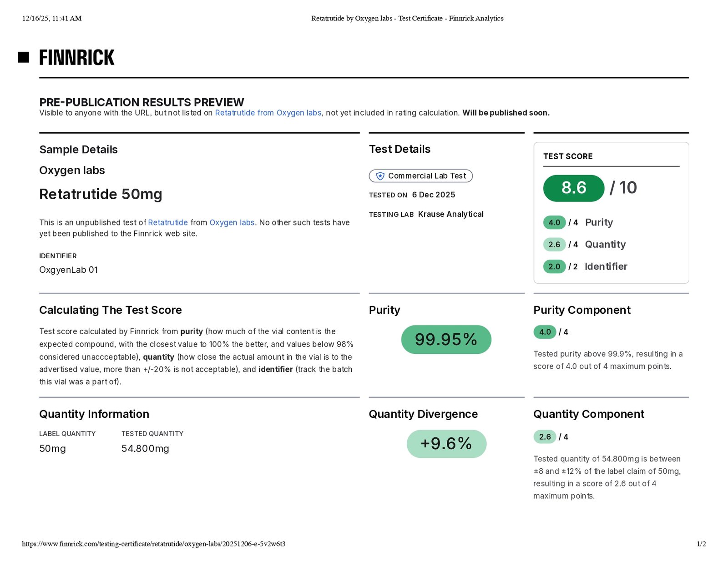728x562 pixels.
Task: Select the 99.95% purity result pill
Action: [x=446, y=340]
